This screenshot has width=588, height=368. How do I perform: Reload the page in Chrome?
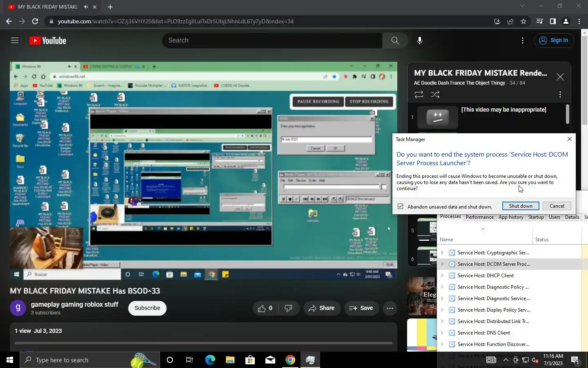pyautogui.click(x=35, y=21)
